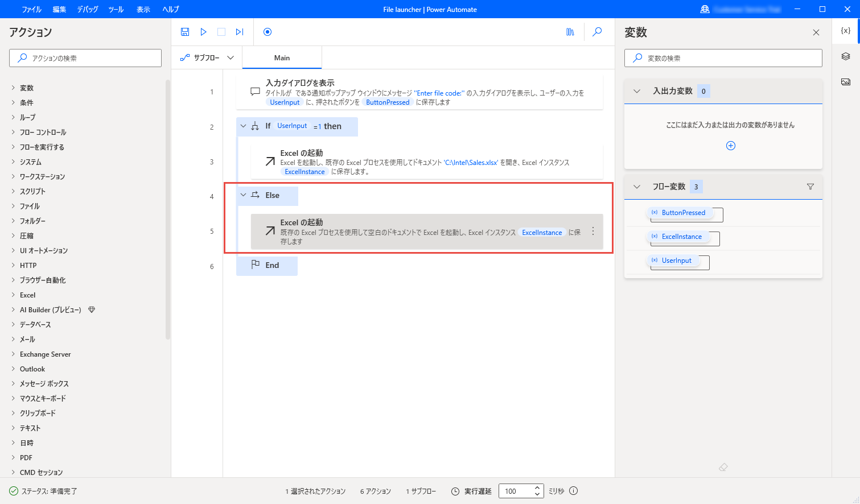Open the ファイル menu

[32, 9]
